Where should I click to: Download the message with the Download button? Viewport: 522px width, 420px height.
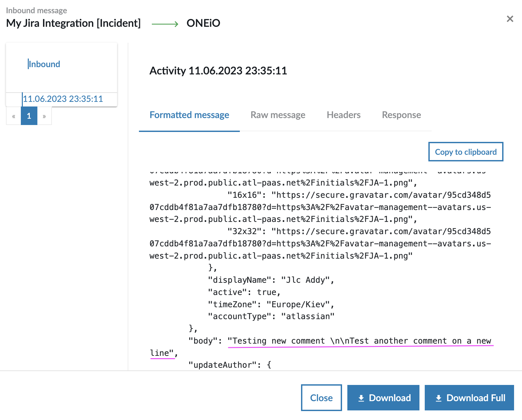pos(383,398)
